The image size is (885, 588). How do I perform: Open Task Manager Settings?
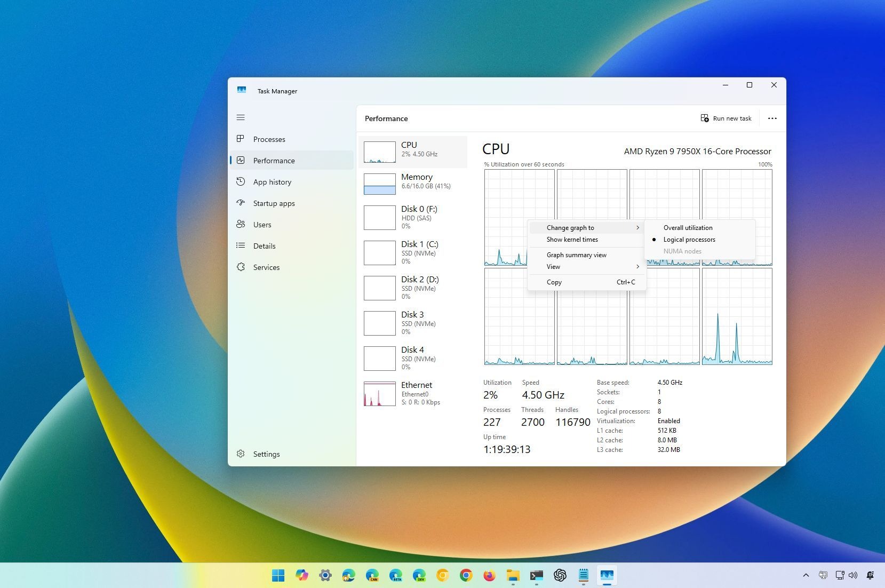(266, 454)
